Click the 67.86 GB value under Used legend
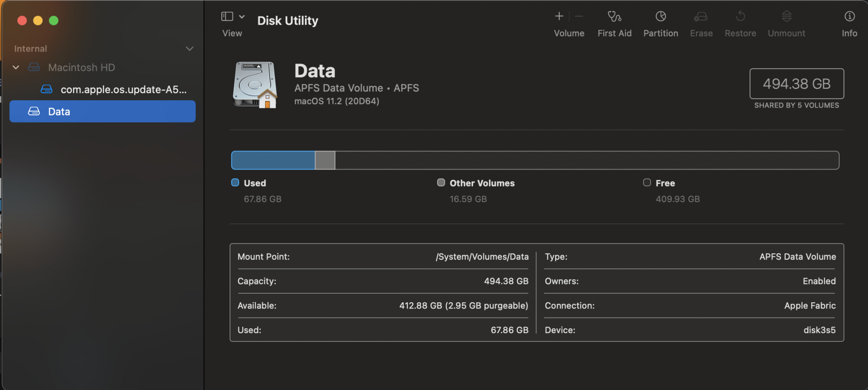The width and height of the screenshot is (868, 390). click(263, 199)
